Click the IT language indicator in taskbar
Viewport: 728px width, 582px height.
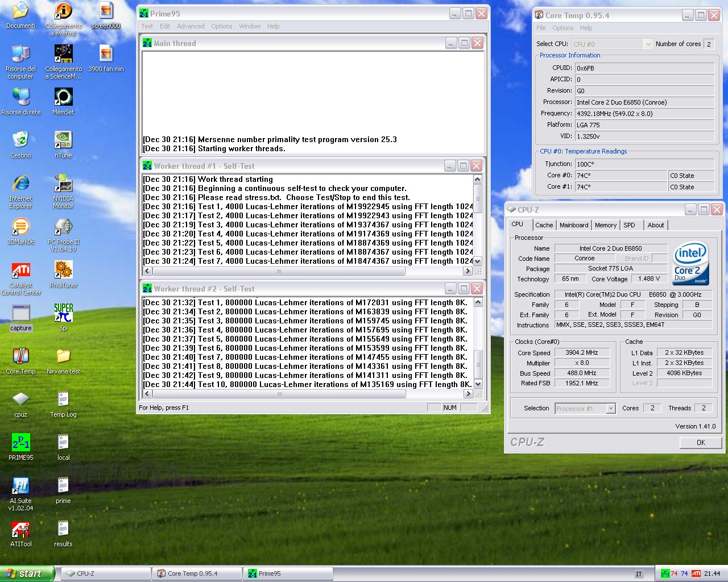tap(639, 574)
